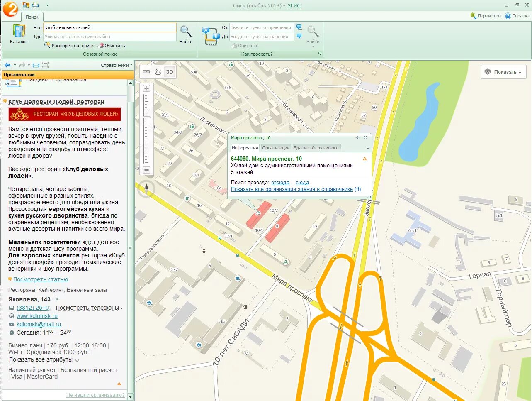Screen dimensions: 532x401
Task: Click the сюда route link
Action: 302,183
